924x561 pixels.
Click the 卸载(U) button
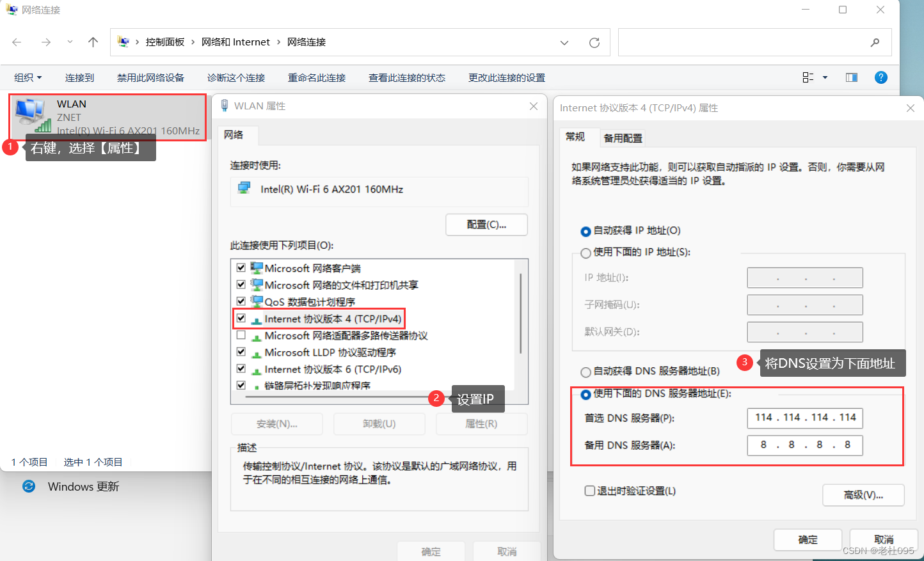[x=379, y=423]
